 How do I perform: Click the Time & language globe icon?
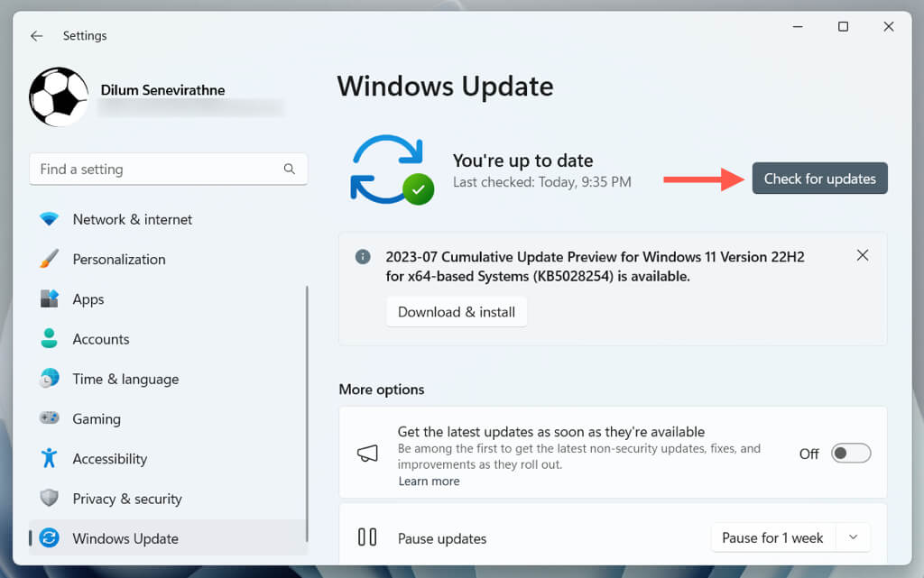(x=49, y=378)
